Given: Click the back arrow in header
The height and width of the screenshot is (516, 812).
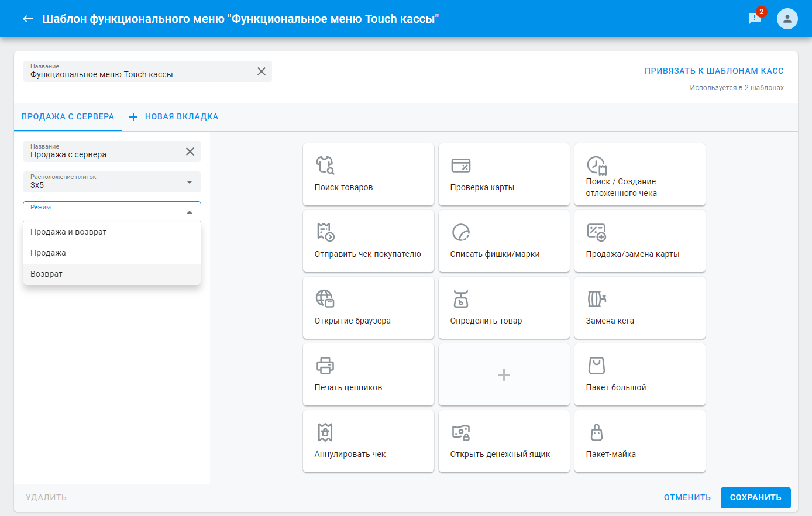Looking at the screenshot, I should point(28,19).
